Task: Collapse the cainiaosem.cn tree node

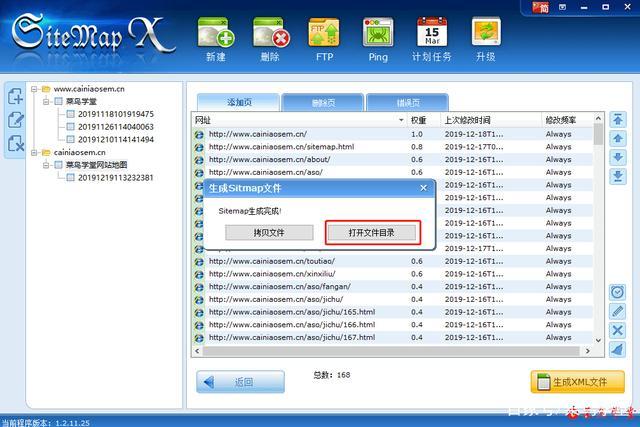Action: [x=34, y=152]
